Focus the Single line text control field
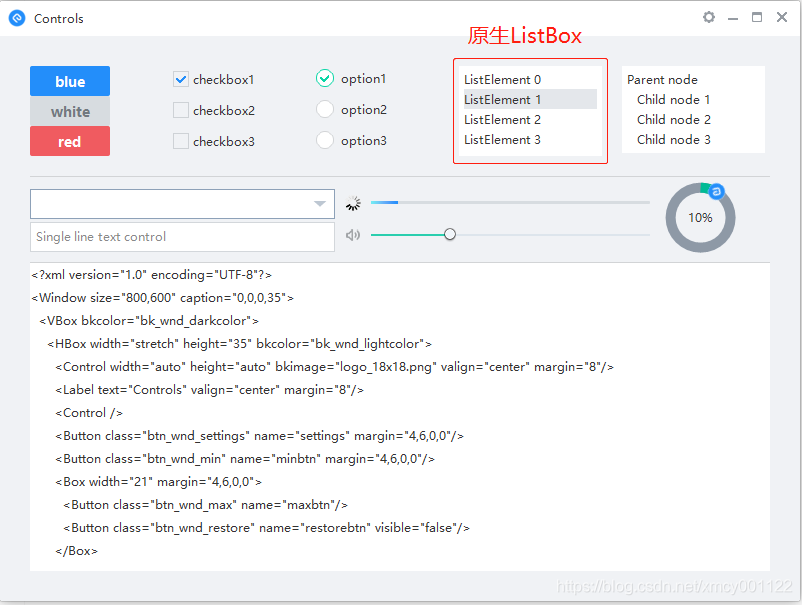 click(x=182, y=237)
